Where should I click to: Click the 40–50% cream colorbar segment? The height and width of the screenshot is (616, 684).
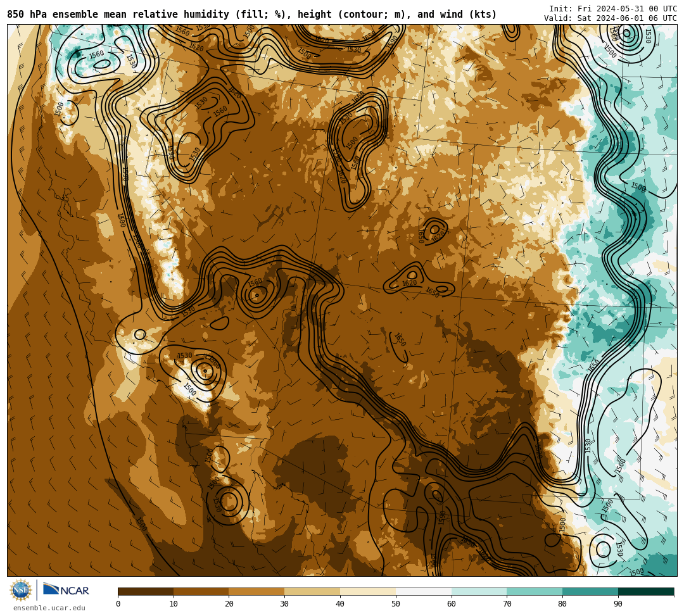point(368,591)
